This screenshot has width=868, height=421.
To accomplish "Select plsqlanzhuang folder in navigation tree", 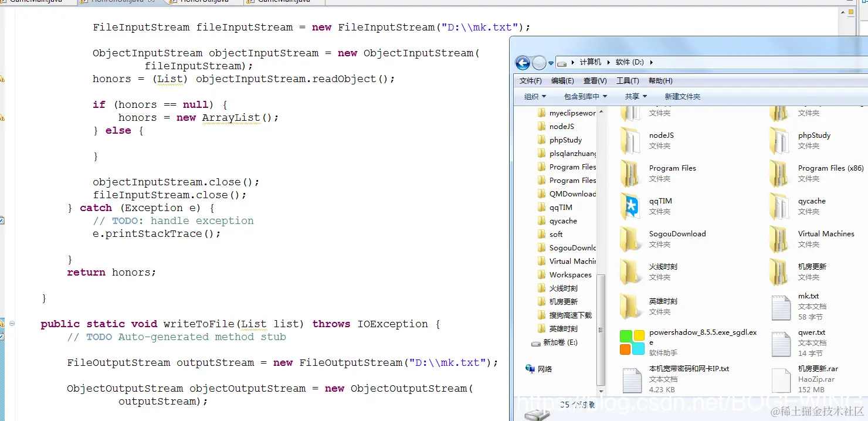I will (x=567, y=154).
